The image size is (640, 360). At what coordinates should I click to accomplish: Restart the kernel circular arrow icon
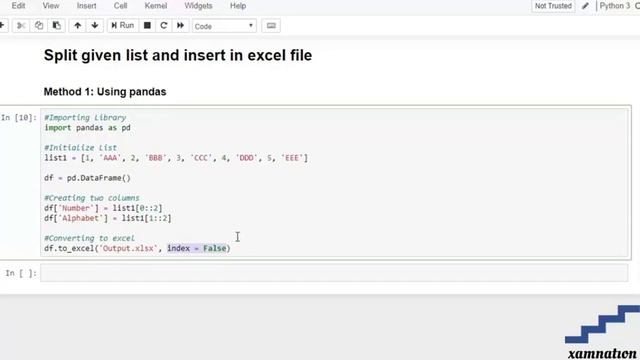click(x=164, y=26)
